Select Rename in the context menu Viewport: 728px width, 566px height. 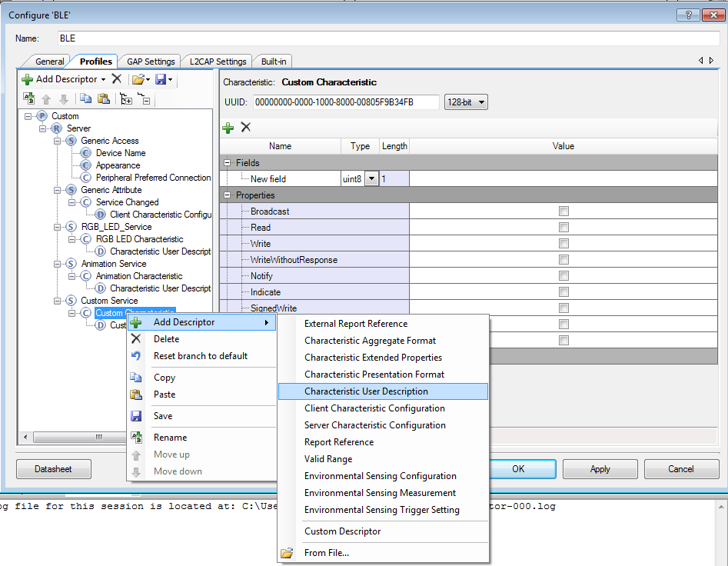(x=202, y=438)
